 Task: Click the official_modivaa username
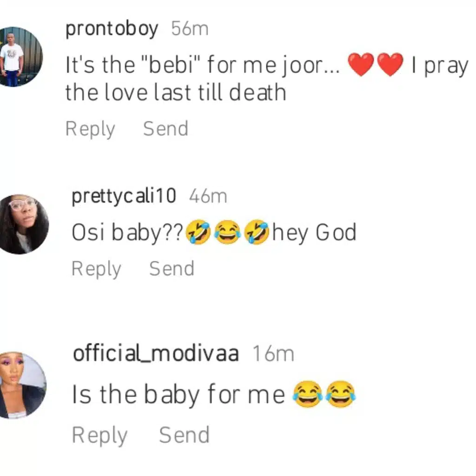tap(156, 354)
